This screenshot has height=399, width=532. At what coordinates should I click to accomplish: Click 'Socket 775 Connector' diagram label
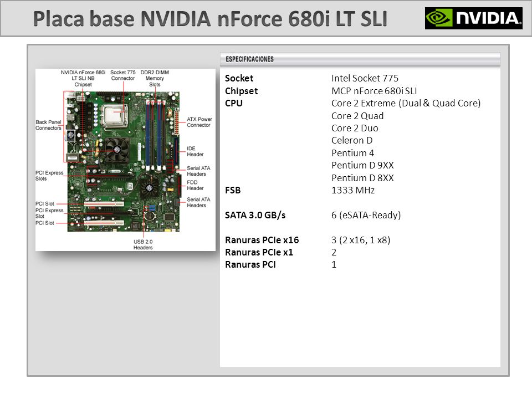click(x=123, y=75)
